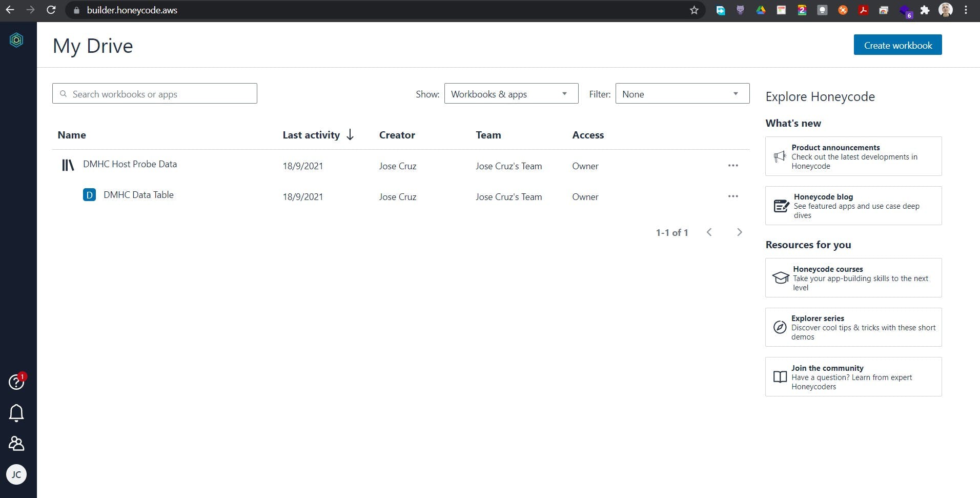Click Jose Cruz creator in the DMHC Data Table row
980x498 pixels.
click(398, 197)
